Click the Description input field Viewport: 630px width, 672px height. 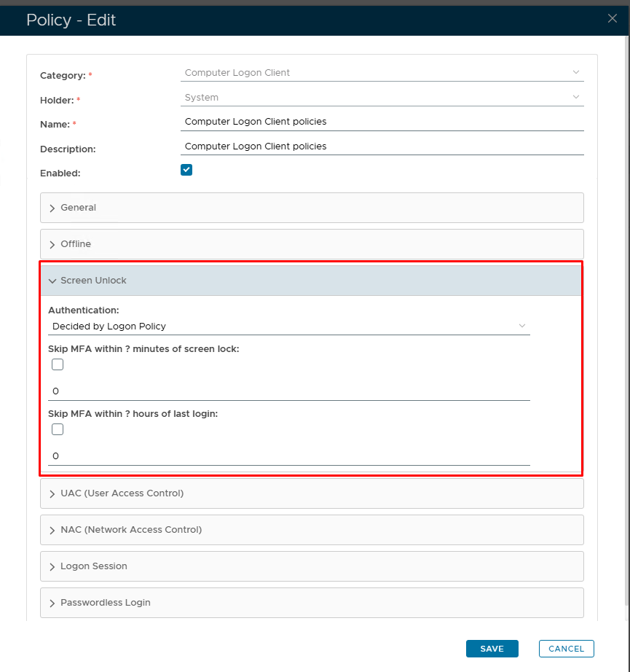[x=382, y=146]
